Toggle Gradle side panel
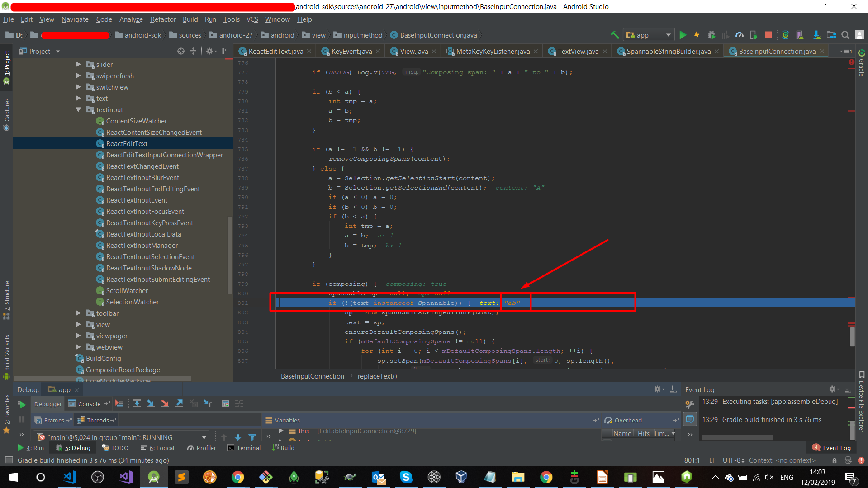 pos(861,62)
